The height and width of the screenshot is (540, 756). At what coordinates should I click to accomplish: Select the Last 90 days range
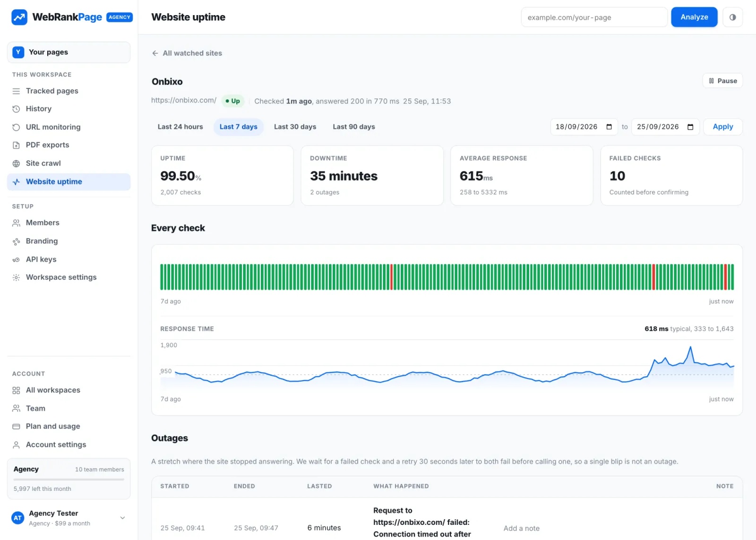[353, 127]
